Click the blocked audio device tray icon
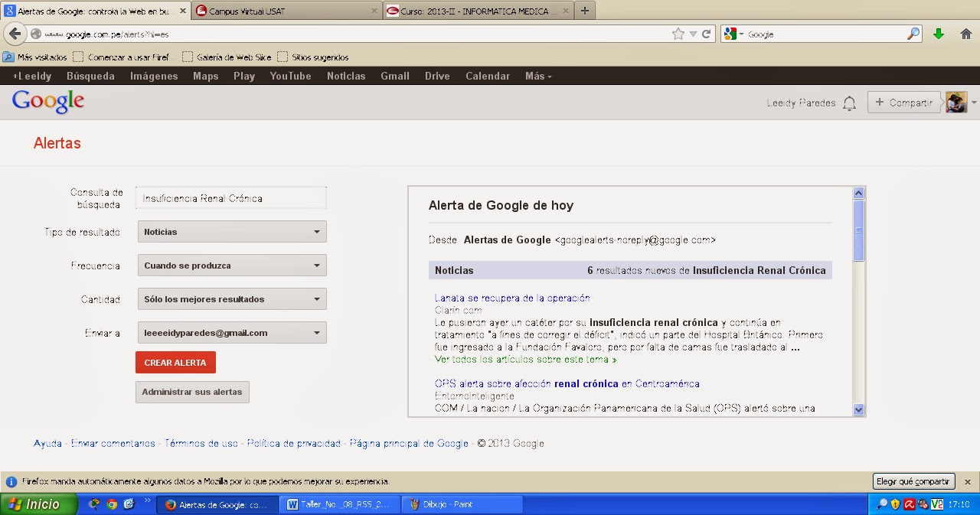The height and width of the screenshot is (515, 980). (923, 504)
